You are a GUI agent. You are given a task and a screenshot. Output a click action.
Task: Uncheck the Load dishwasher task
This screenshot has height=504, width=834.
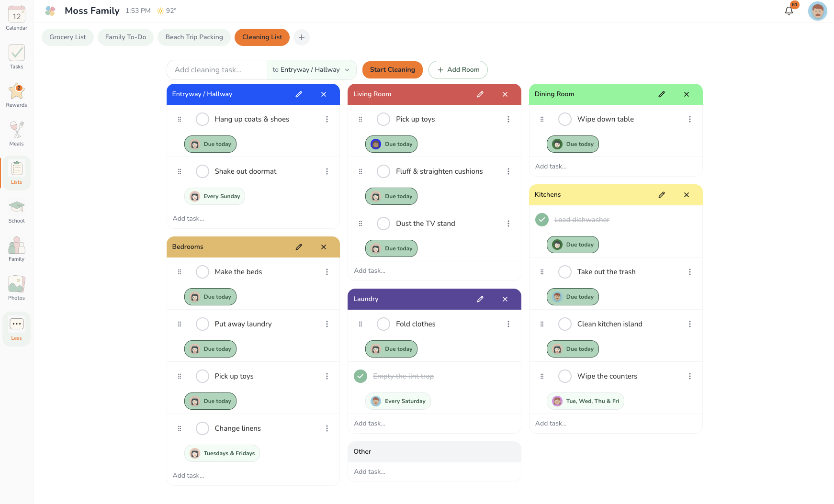click(x=541, y=220)
